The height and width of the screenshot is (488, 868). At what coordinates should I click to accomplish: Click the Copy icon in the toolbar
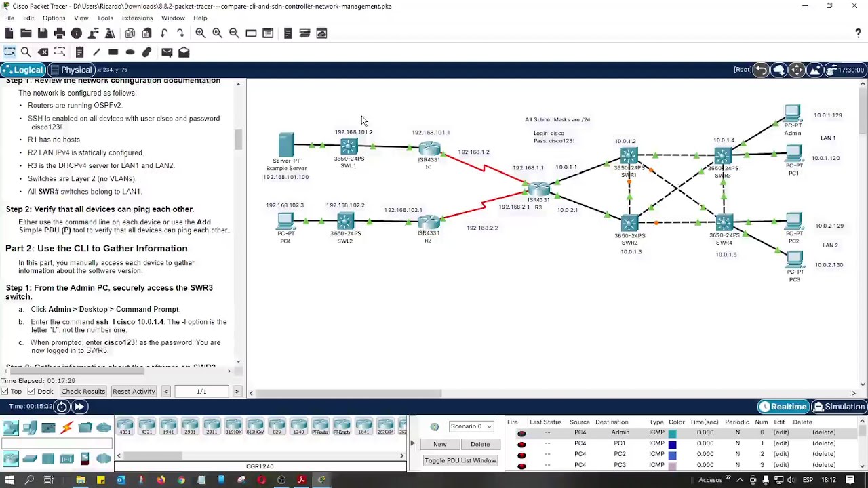tap(130, 33)
